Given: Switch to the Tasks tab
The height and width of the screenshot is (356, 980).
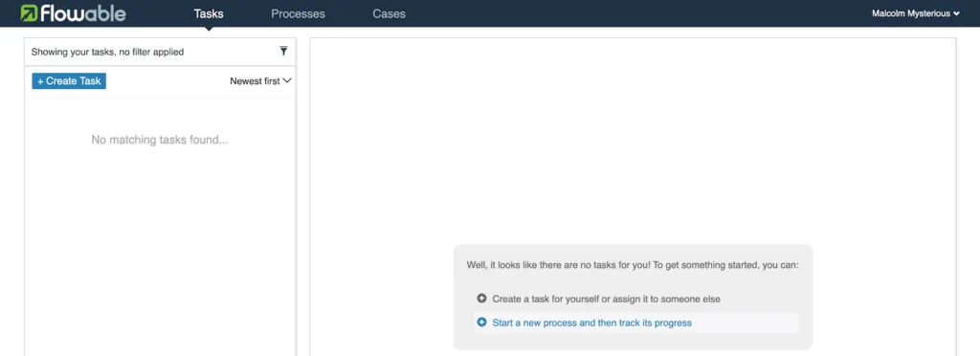Looking at the screenshot, I should coord(209,13).
